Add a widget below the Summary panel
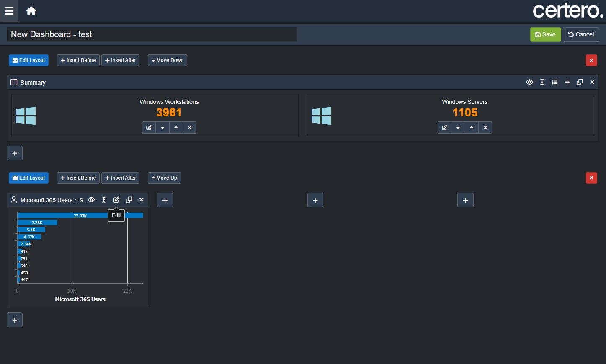606x364 pixels. [x=15, y=153]
